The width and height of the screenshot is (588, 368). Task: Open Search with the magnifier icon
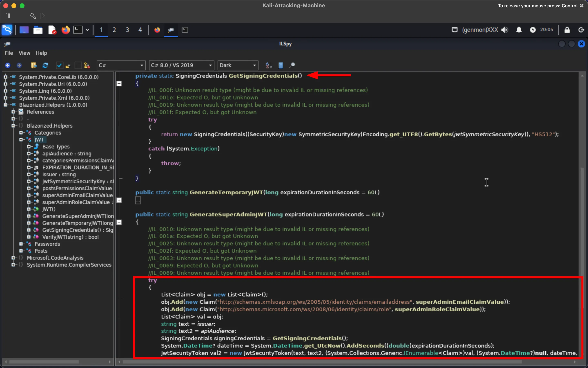(292, 65)
